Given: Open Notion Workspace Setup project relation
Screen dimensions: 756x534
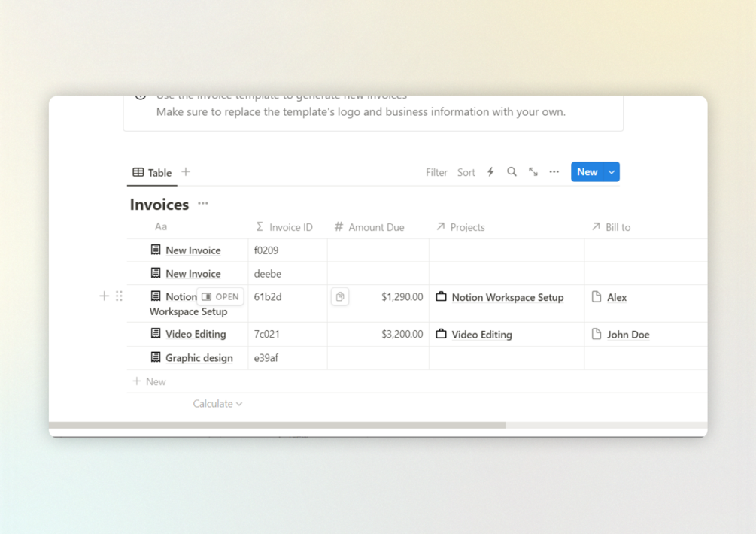Looking at the screenshot, I should pos(507,297).
